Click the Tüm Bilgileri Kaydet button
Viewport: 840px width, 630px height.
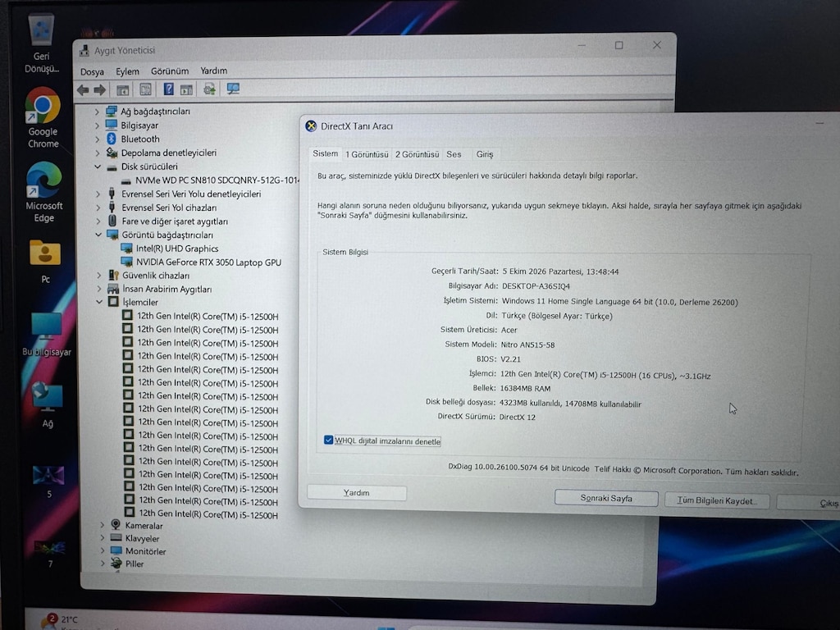point(717,500)
